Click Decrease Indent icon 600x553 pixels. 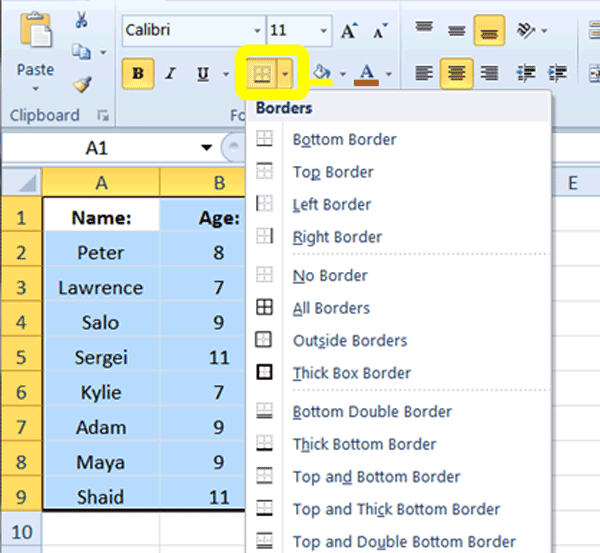[x=526, y=73]
